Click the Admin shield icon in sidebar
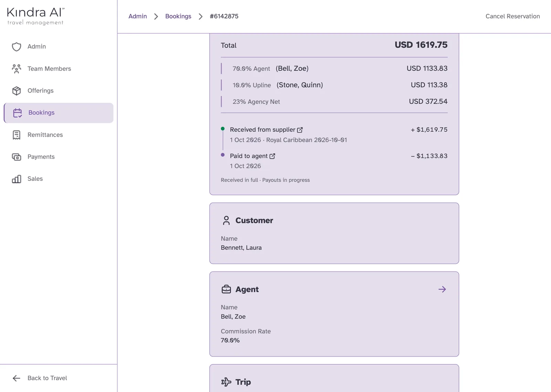Image resolution: width=551 pixels, height=392 pixels. pos(17,47)
